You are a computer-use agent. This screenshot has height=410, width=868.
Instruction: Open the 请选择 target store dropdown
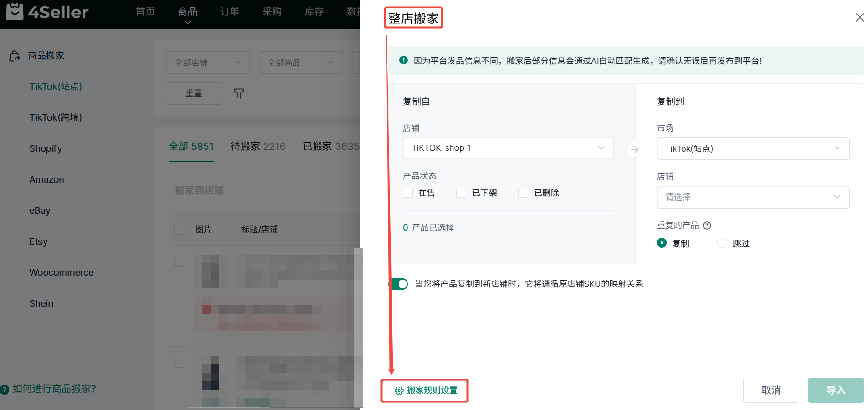(753, 197)
